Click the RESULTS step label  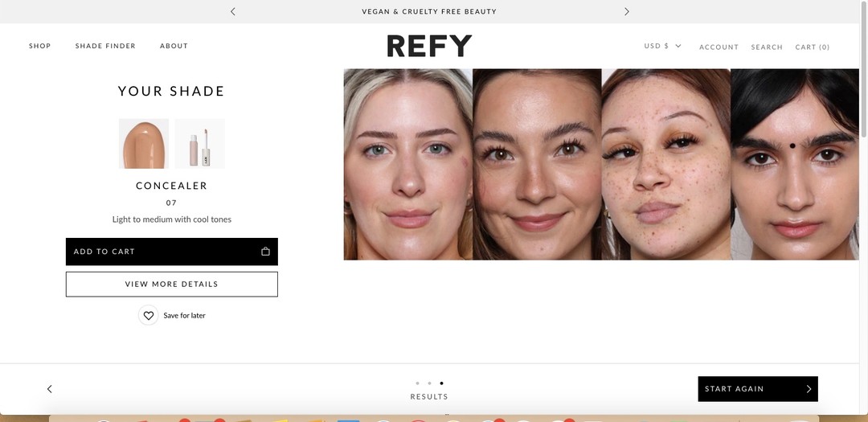[429, 396]
